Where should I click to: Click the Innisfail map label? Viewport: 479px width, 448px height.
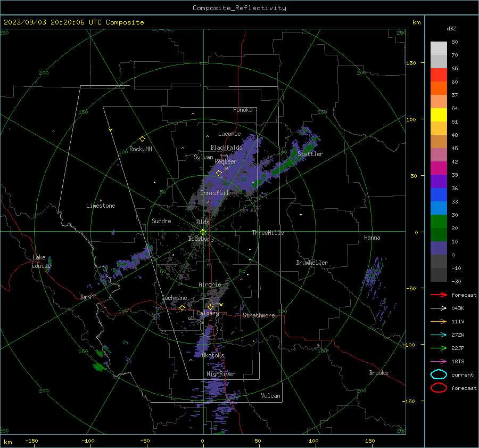(215, 193)
